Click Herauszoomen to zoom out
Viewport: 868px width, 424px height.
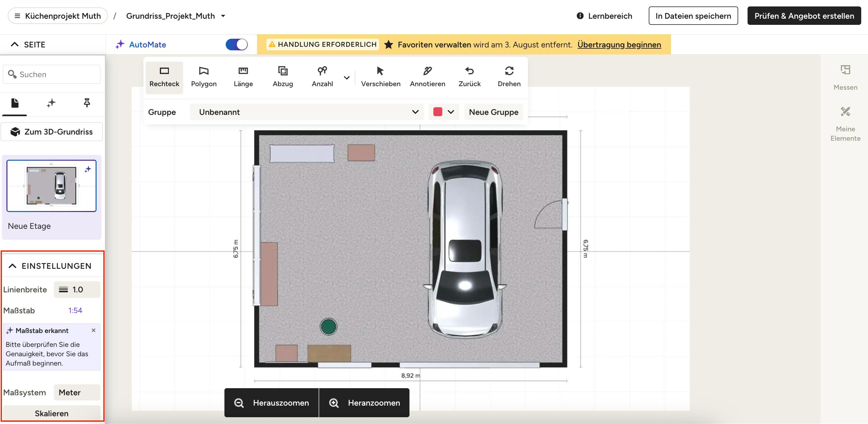(x=272, y=403)
